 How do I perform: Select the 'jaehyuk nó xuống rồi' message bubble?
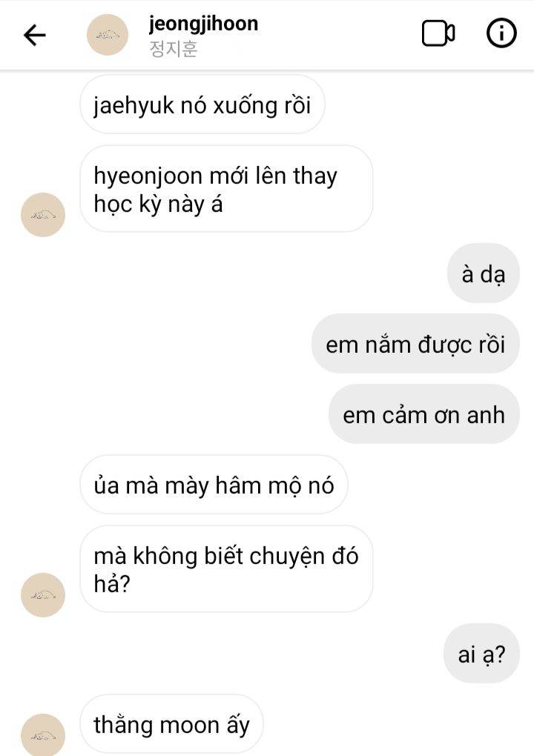click(x=202, y=105)
